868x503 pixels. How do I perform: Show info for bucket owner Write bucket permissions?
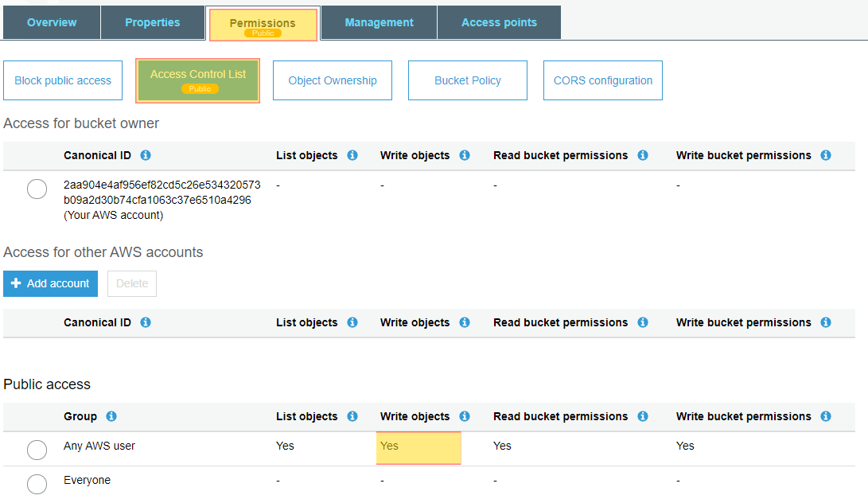(x=826, y=155)
